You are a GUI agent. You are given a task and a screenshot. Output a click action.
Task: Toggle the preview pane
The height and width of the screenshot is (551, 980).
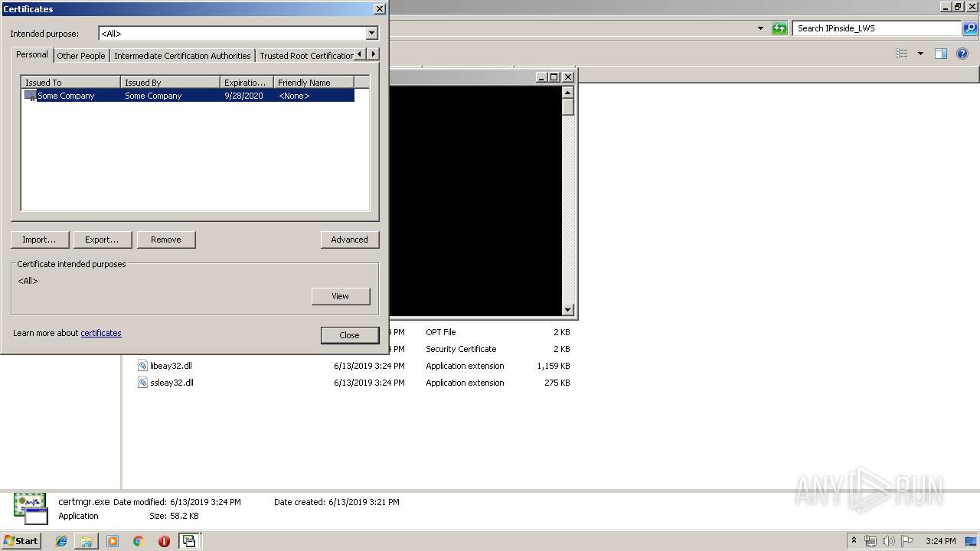(941, 54)
